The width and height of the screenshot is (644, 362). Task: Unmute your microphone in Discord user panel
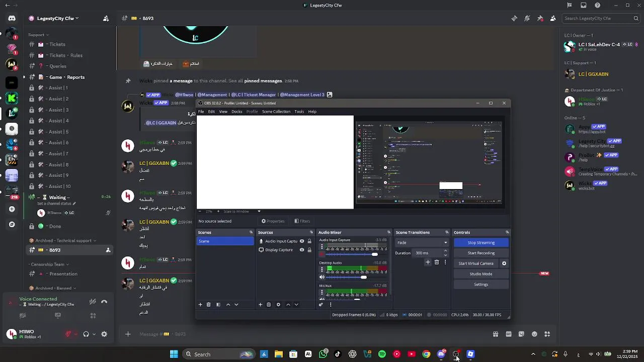click(68, 334)
